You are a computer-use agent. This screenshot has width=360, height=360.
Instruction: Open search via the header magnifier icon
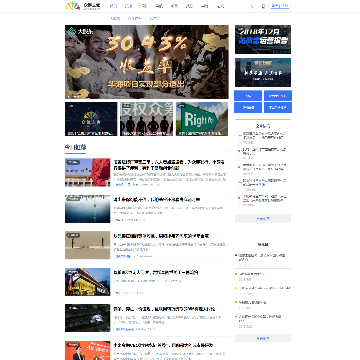(252, 6)
